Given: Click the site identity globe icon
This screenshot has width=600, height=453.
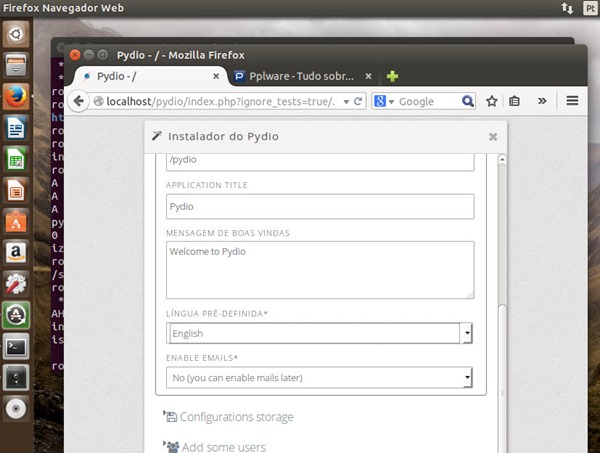Looking at the screenshot, I should (98, 101).
